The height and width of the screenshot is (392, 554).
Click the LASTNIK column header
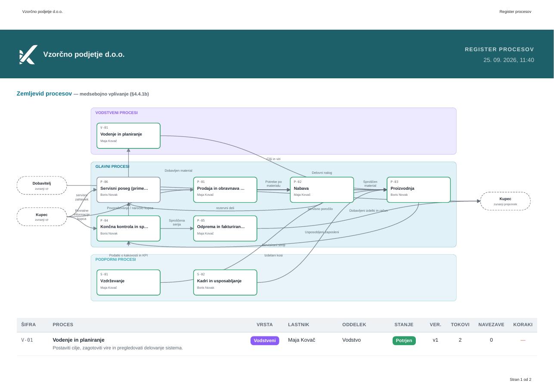[x=299, y=324]
